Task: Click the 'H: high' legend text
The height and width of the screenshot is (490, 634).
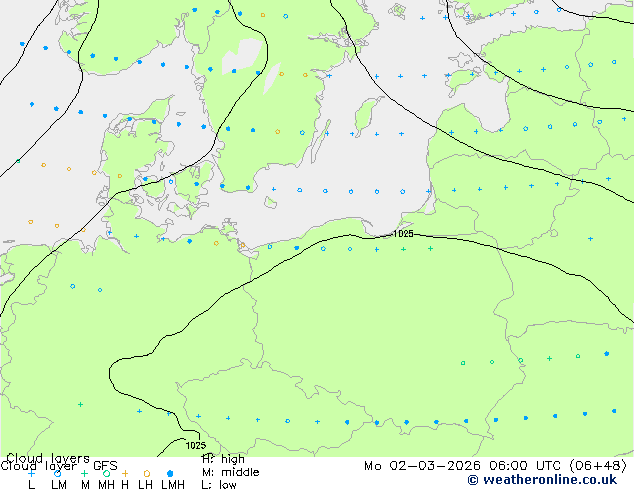Action: (223, 459)
